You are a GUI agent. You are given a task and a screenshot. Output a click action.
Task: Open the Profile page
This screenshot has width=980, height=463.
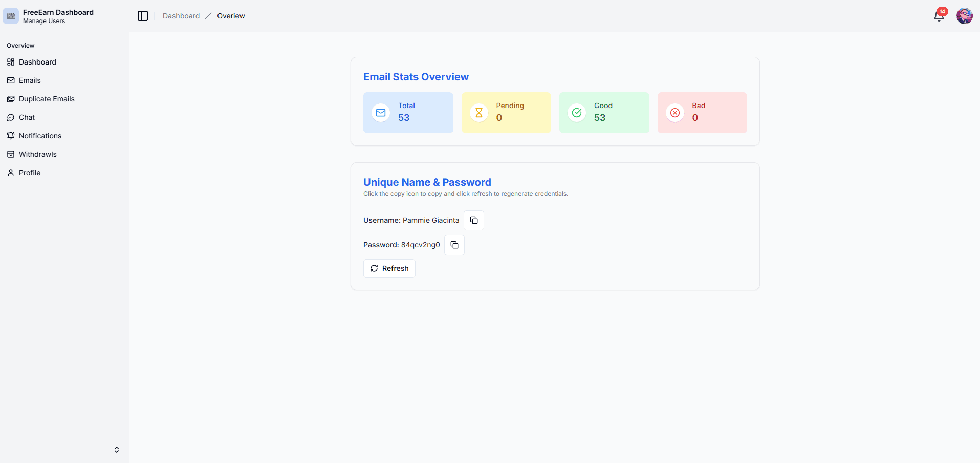click(x=30, y=173)
